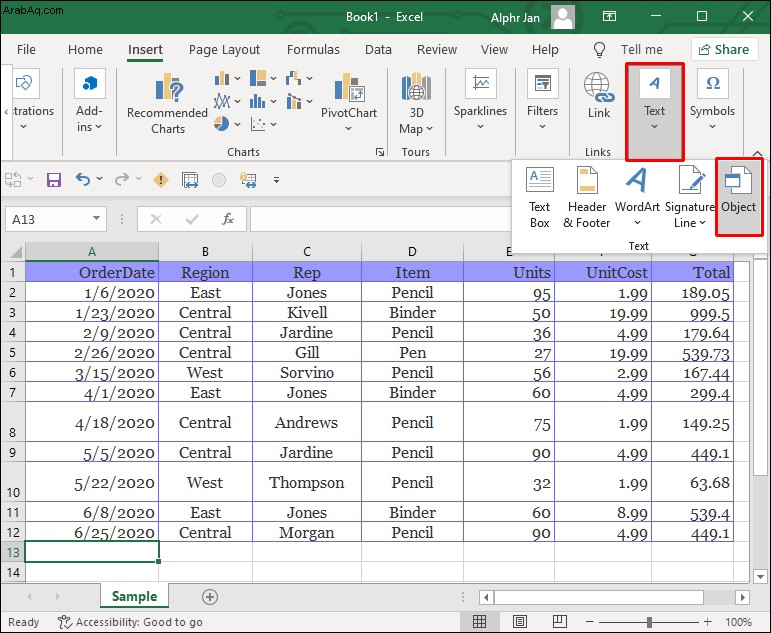The width and height of the screenshot is (771, 633).
Task: Switch to the Home tab
Action: [85, 50]
